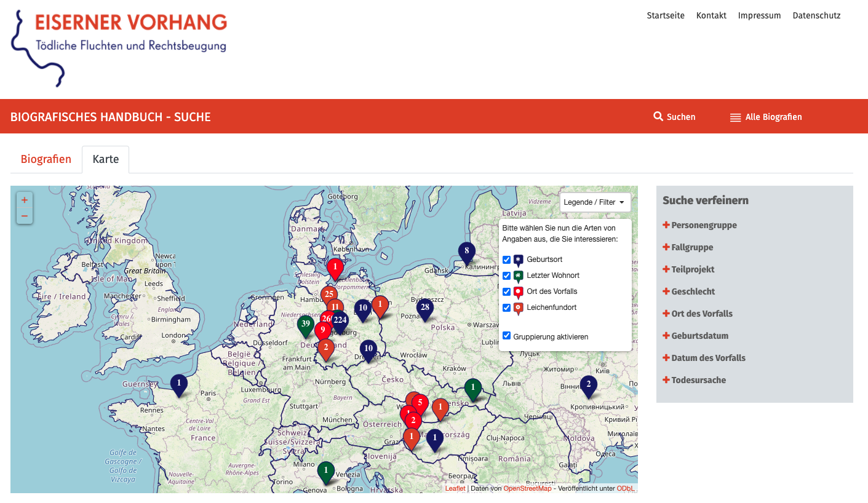Image resolution: width=868 pixels, height=503 pixels.
Task: Uncheck the Ort des Vorfalls legend checkbox
Action: click(507, 291)
